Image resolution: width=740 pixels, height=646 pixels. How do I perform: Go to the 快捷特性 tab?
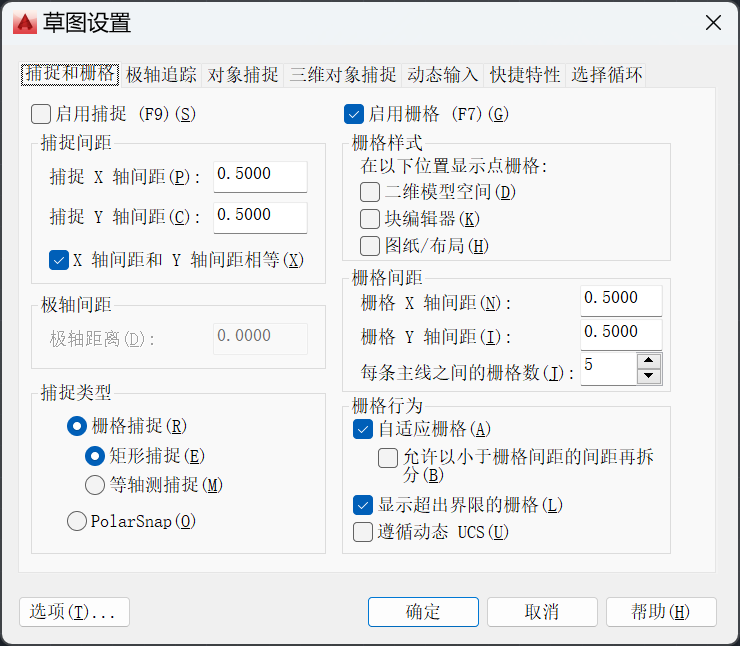[525, 75]
